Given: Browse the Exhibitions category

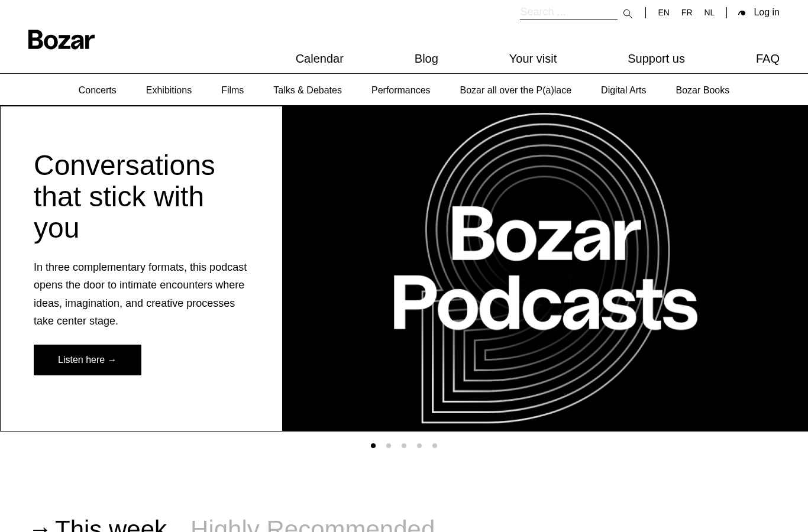Looking at the screenshot, I should pos(169,90).
